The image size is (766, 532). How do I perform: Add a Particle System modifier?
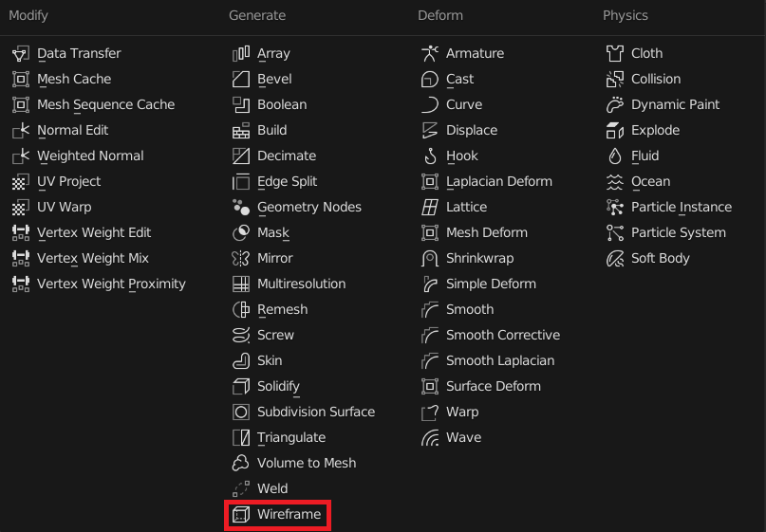[678, 232]
